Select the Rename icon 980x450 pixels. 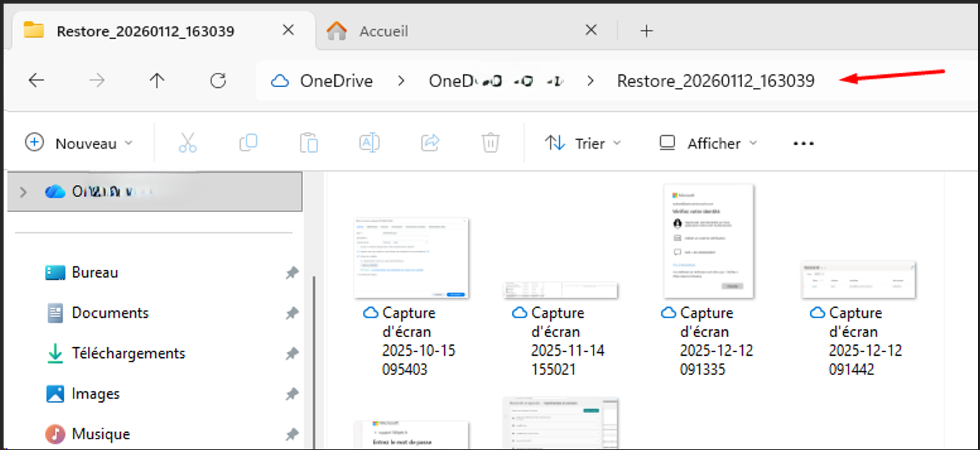tap(369, 142)
